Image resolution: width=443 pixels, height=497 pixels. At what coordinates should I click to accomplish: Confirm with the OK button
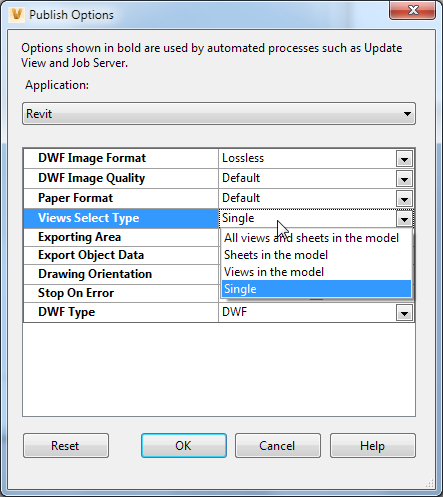pos(184,446)
